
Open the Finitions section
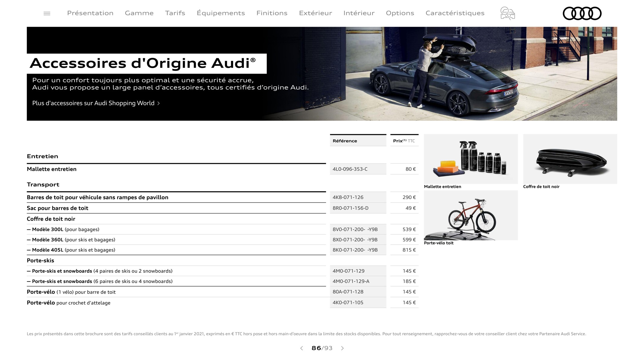click(272, 13)
